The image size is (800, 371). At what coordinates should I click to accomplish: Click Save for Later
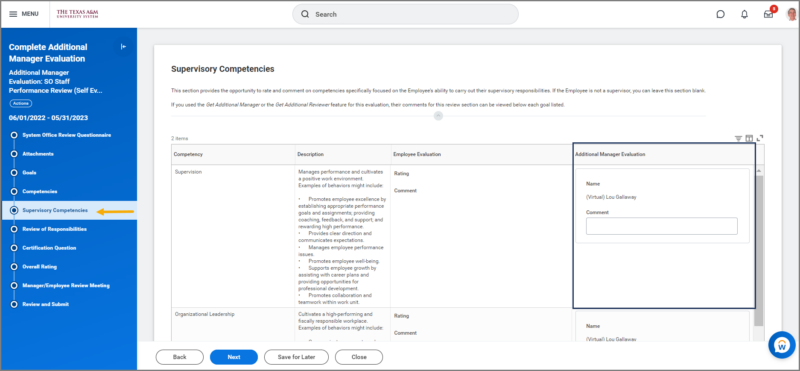click(x=296, y=357)
